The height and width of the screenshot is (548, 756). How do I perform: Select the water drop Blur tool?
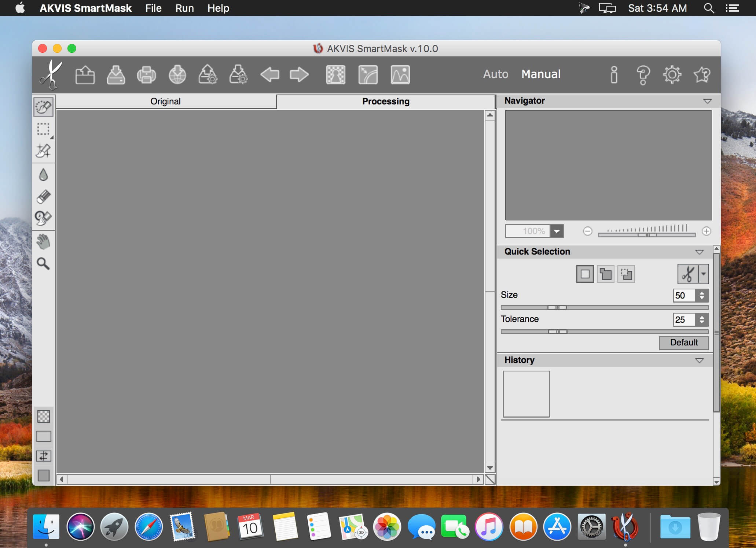(x=43, y=175)
